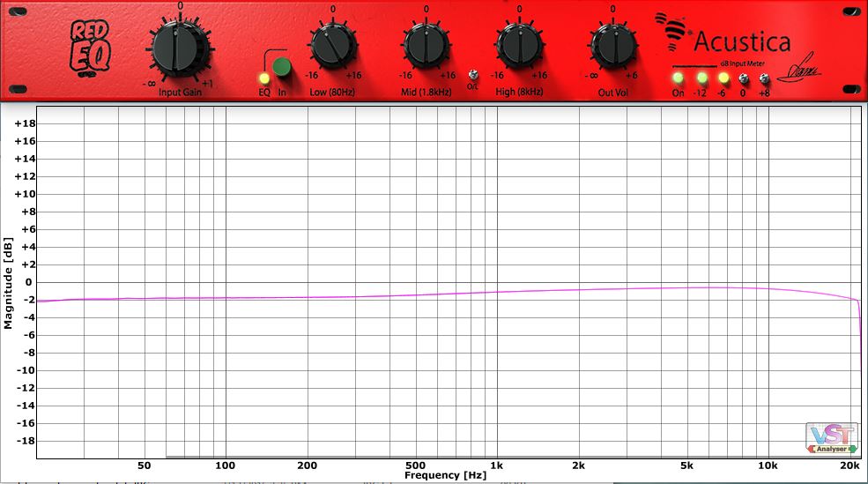868x484 pixels.
Task: Click the '100' frequency axis label
Action: coord(226,465)
